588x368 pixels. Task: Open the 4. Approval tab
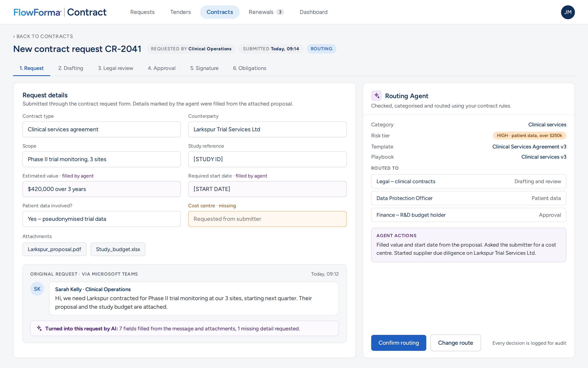click(x=161, y=68)
